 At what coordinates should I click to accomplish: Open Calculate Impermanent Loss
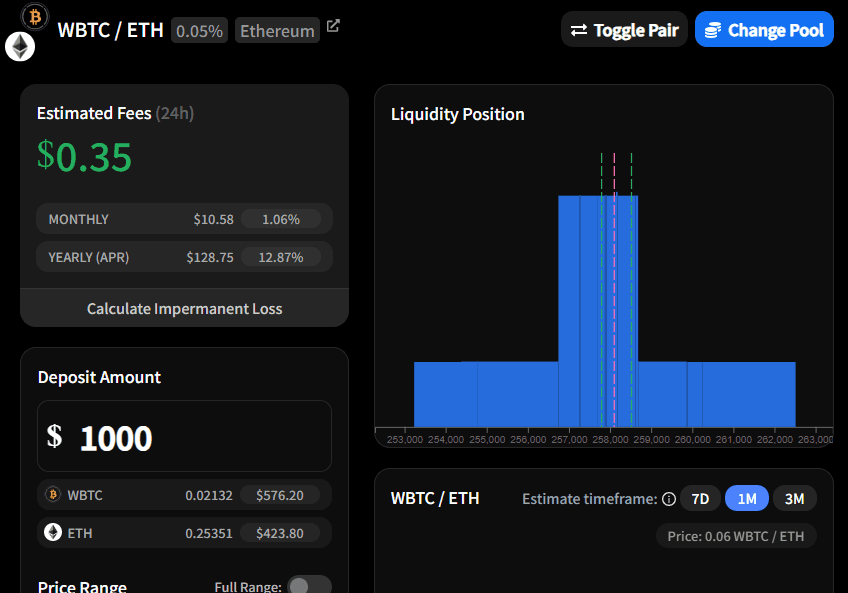pyautogui.click(x=184, y=308)
